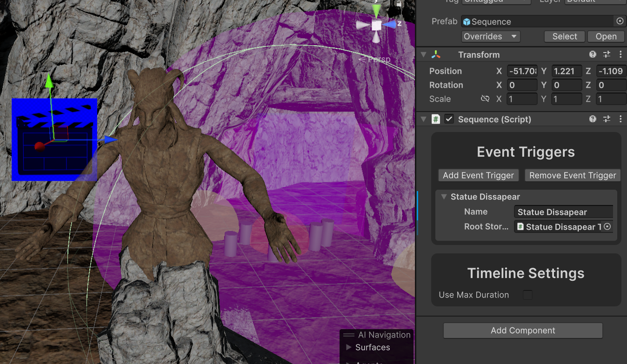Collapse the Sequence (Script) component foldout
Screen dimensions: 627x364
pos(423,119)
